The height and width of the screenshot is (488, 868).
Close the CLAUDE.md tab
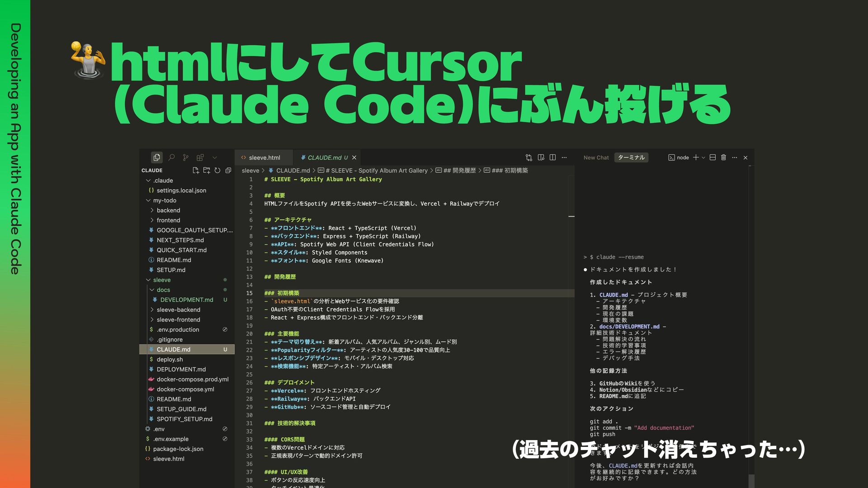point(354,158)
